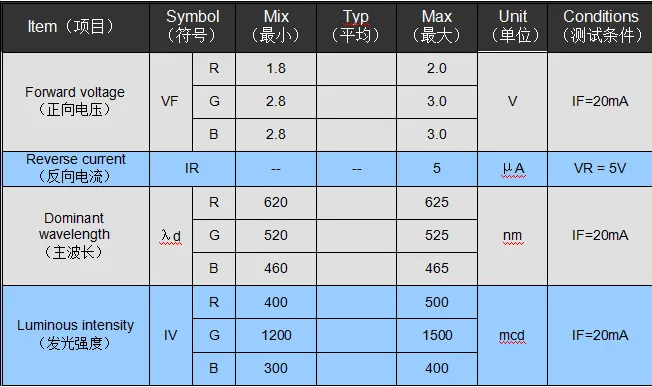Select the Forward voltage (正向电压) cell
652x387 pixels.
pyautogui.click(x=76, y=102)
